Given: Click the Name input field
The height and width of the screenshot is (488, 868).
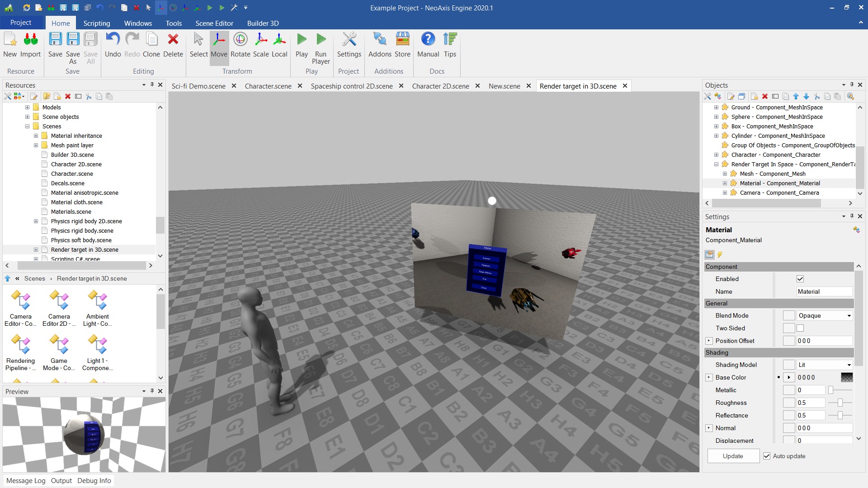Looking at the screenshot, I should [x=824, y=291].
